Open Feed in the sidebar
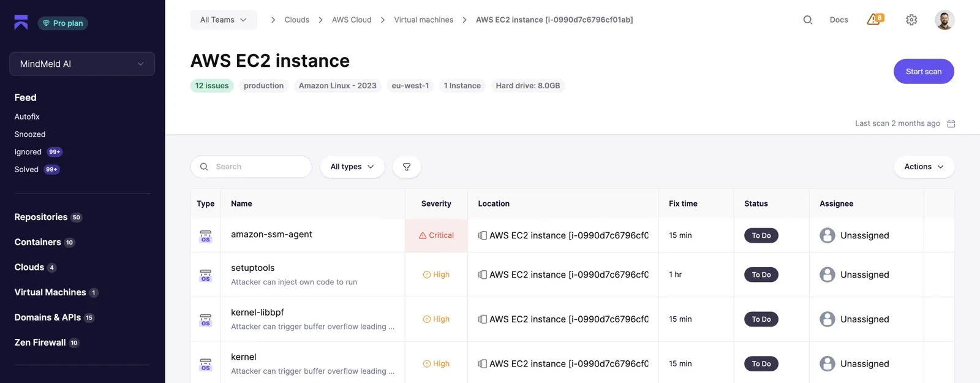 coord(26,97)
